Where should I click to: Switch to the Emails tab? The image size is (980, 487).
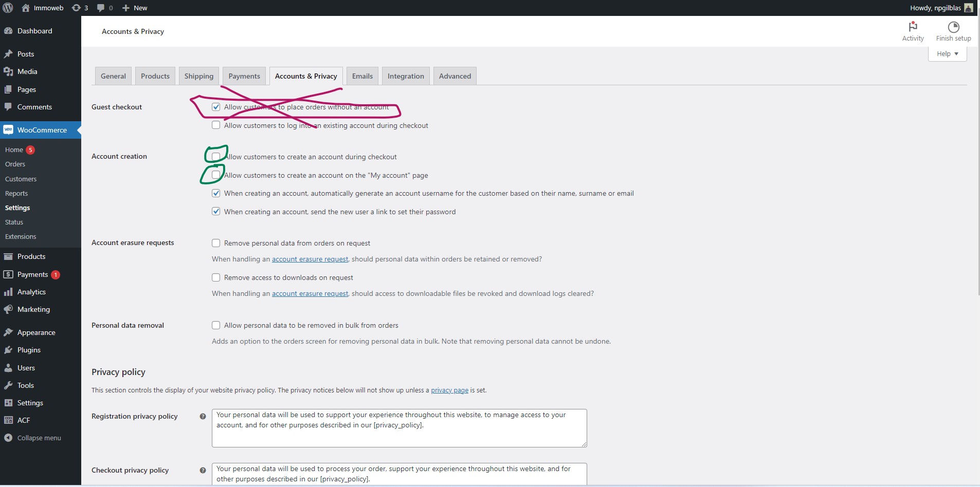362,76
